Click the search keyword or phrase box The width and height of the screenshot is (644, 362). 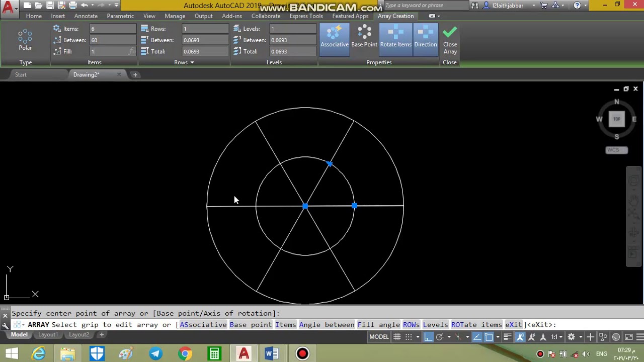(426, 6)
